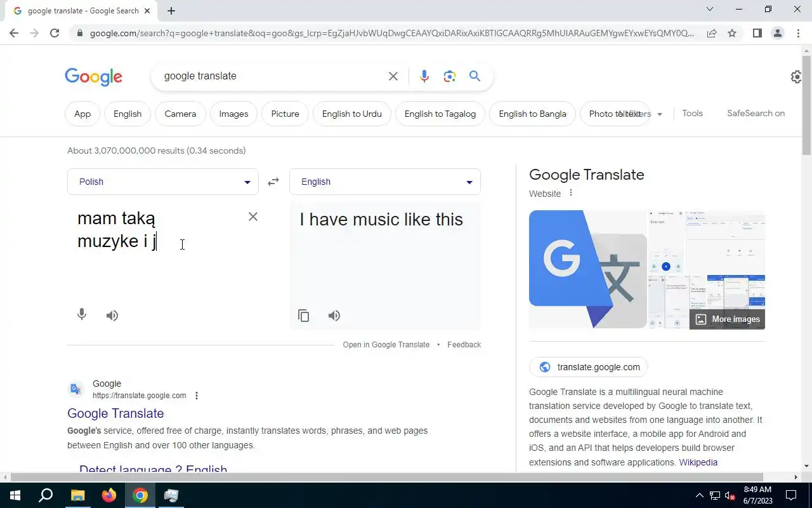Clear the google translate search query
Viewport: 812px width, 508px height.
click(393, 76)
